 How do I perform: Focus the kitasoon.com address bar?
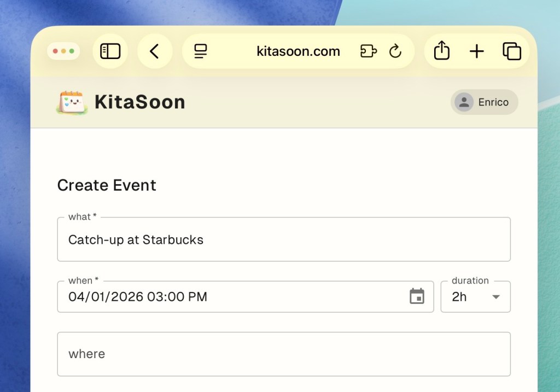pos(298,51)
